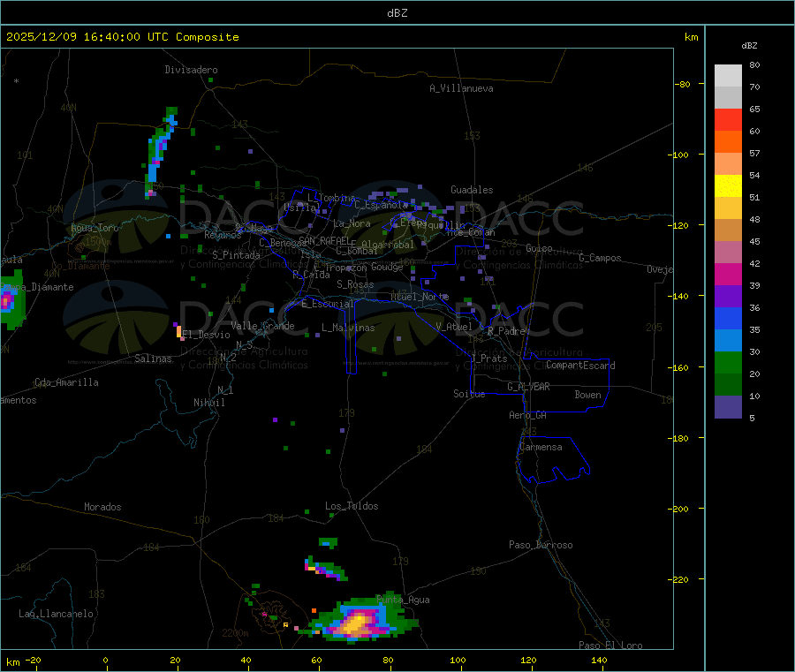
Task: Click the 'Cda_Amarilla' label
Action: (x=67, y=382)
